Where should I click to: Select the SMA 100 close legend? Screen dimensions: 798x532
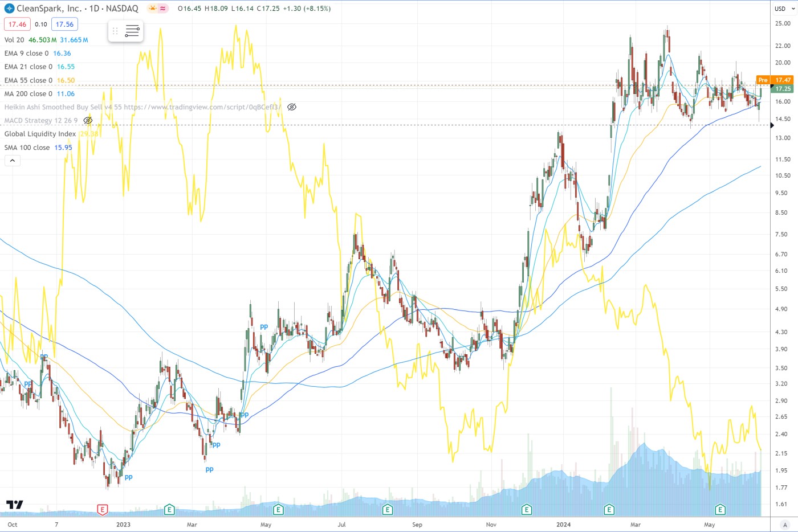27,148
